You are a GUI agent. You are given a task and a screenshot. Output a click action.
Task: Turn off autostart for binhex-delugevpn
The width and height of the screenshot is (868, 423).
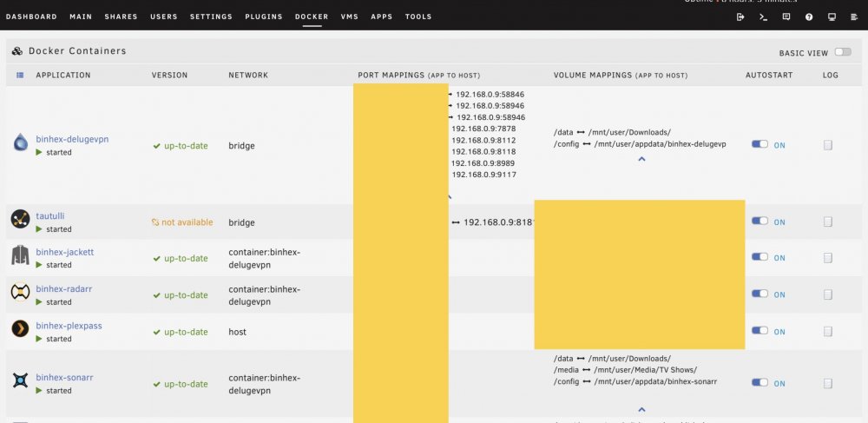tap(759, 144)
